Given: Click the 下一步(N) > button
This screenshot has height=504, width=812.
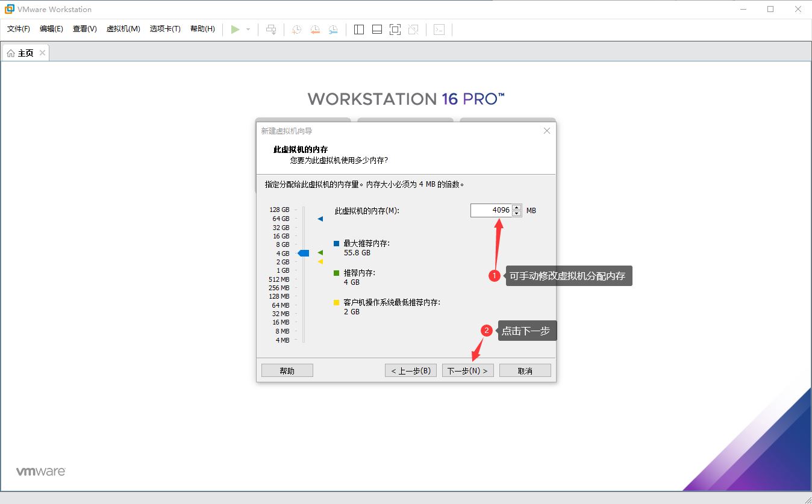Looking at the screenshot, I should click(468, 370).
